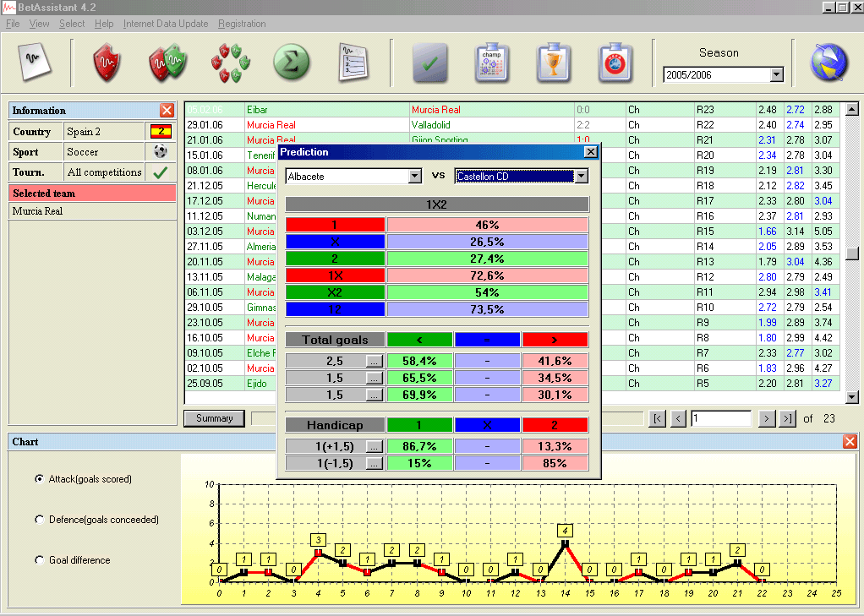This screenshot has width=864, height=616.
Task: Click the page number input field
Action: click(720, 418)
